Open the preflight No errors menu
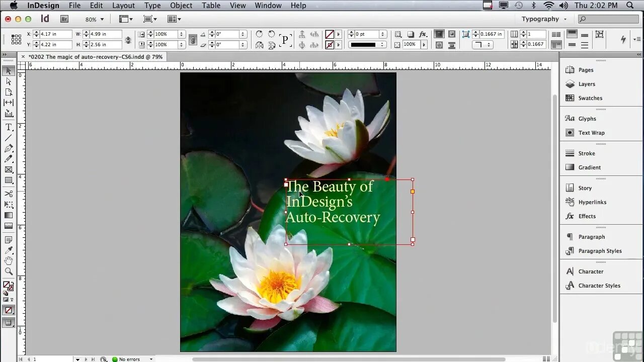644x362 pixels. 150,359
